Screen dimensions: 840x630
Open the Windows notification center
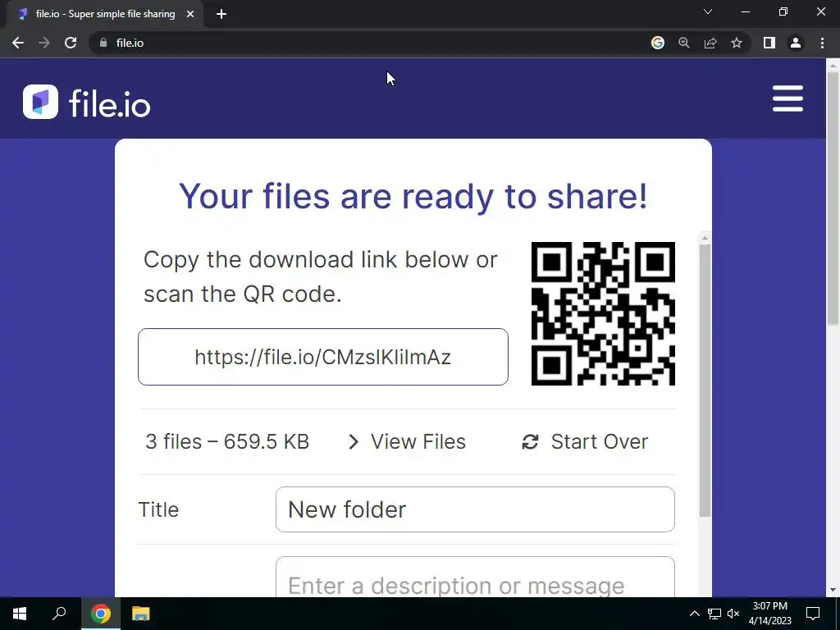coord(813,614)
